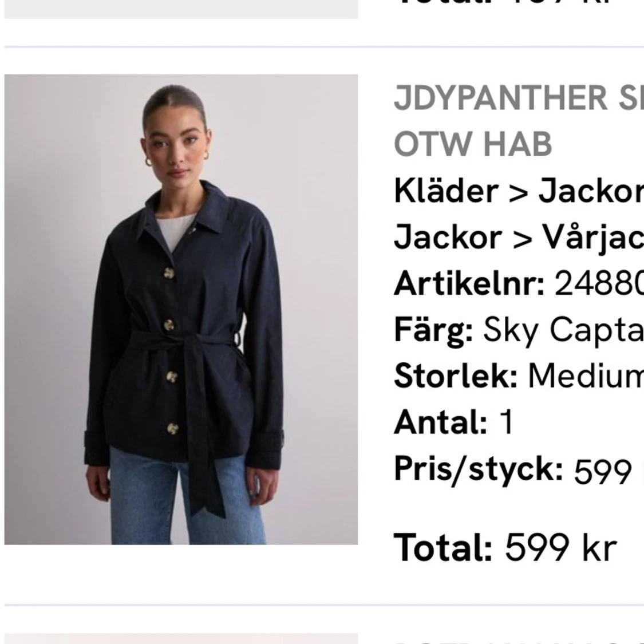Screen dimensions: 644x644
Task: Click the Storlek label
Action: 456,376
